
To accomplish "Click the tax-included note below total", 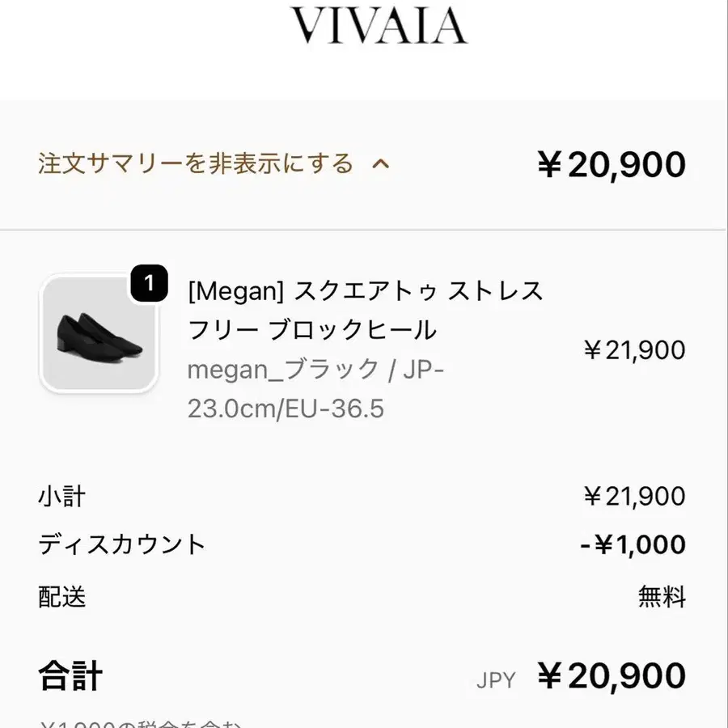I will (x=142, y=722).
